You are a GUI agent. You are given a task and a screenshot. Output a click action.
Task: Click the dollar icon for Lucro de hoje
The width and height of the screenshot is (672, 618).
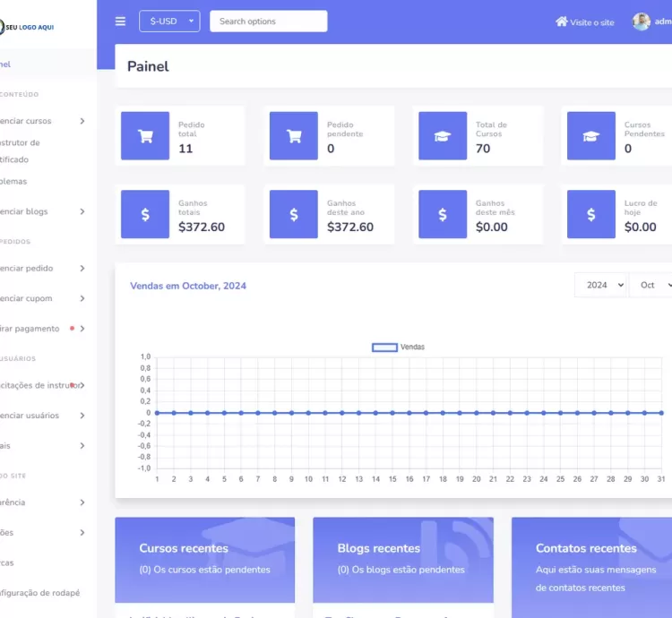[x=591, y=215]
